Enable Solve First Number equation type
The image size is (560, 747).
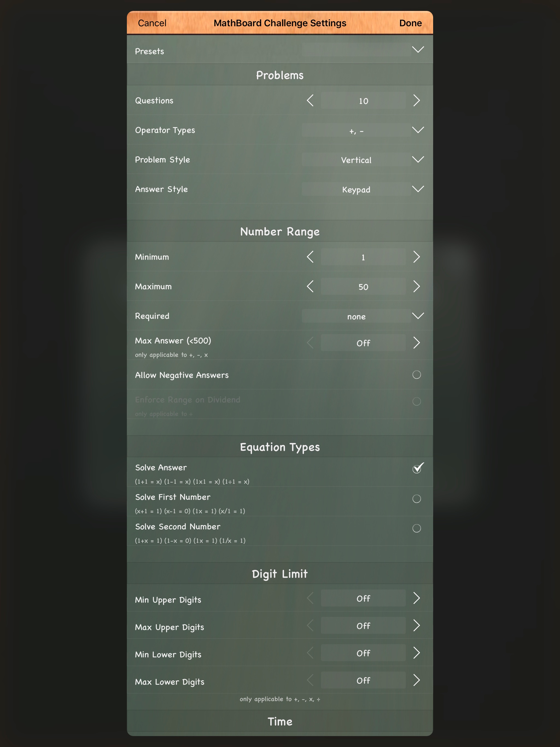point(416,499)
